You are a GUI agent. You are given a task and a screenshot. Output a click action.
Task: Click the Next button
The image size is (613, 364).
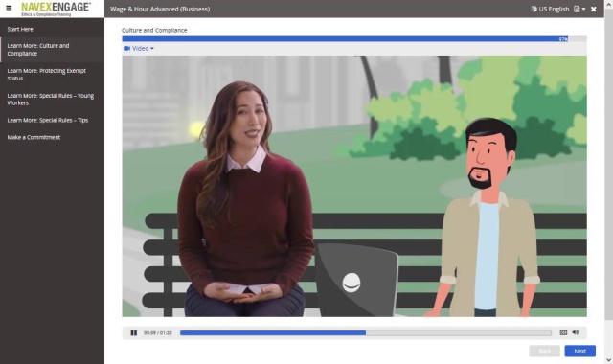point(579,351)
